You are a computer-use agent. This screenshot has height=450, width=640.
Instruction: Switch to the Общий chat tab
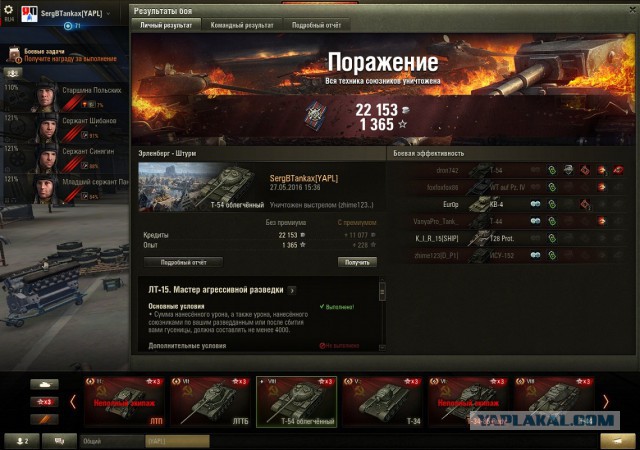112,441
